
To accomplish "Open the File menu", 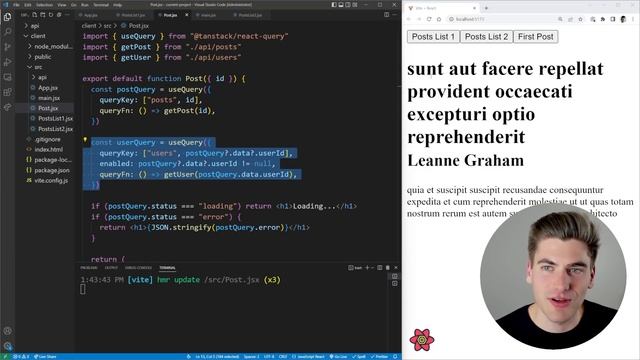I will coord(16,5).
